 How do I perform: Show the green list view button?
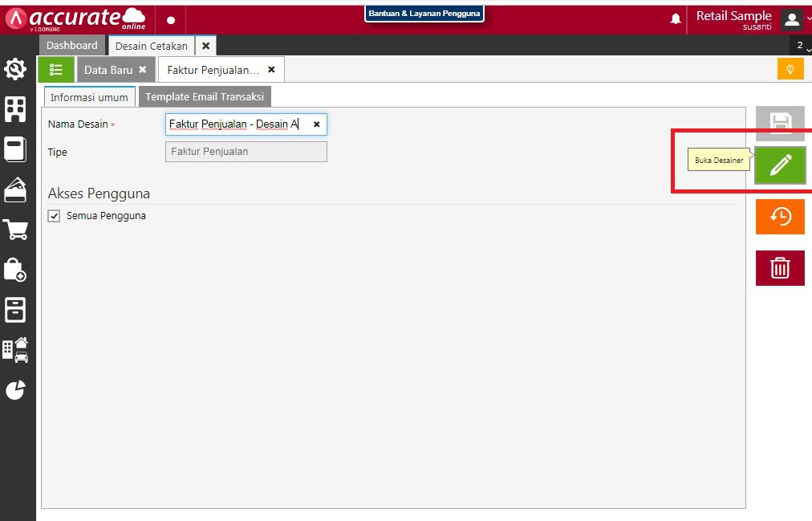pyautogui.click(x=56, y=70)
